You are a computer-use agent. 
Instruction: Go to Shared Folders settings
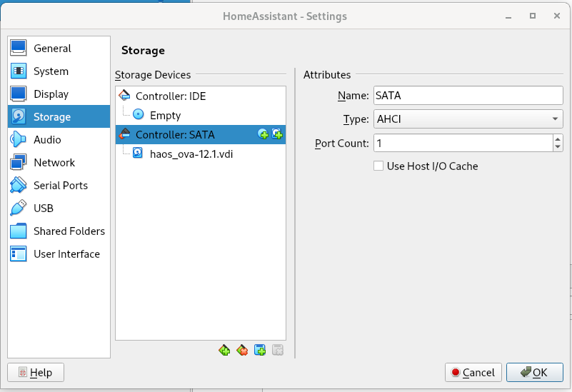pos(69,231)
